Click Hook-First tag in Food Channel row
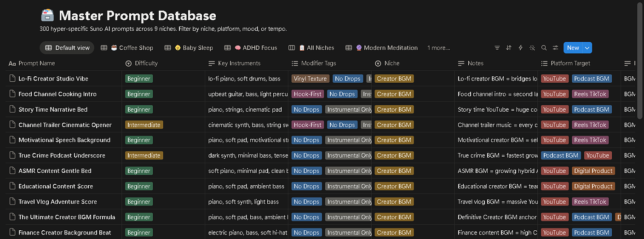 [308, 94]
